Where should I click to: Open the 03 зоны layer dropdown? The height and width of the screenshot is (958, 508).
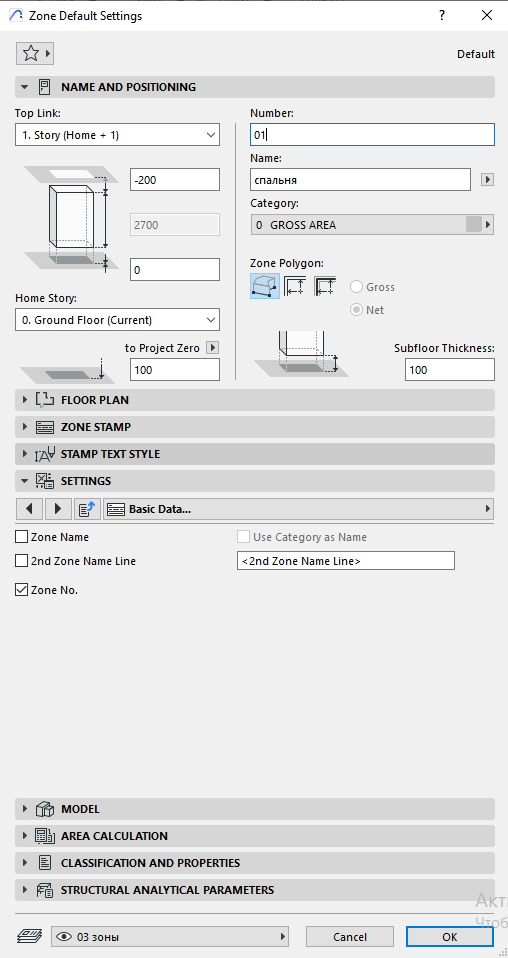point(170,936)
